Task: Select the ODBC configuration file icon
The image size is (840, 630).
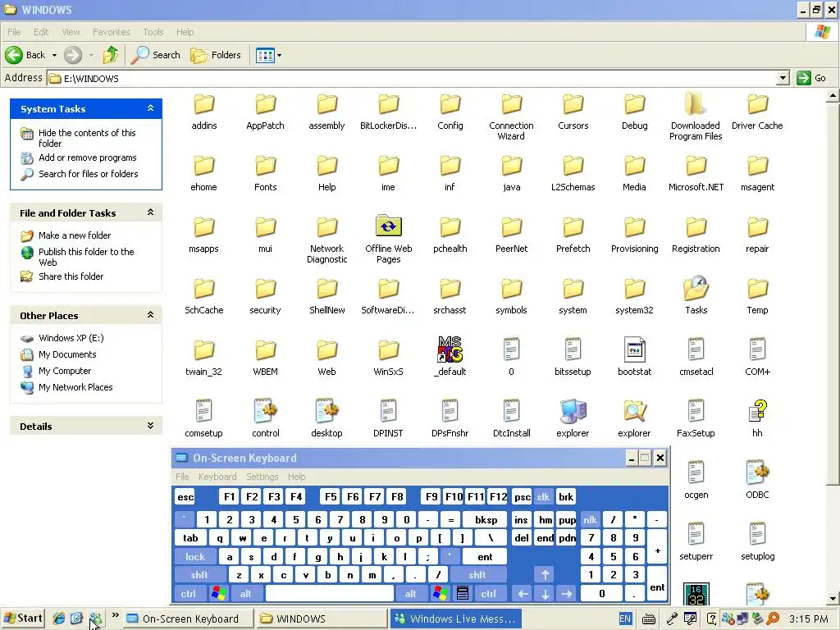Action: pyautogui.click(x=757, y=473)
